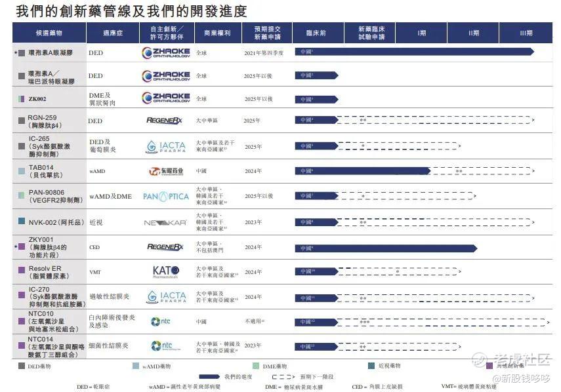Click the KATO Pharmaceuticals logo
Viewport: 561px width, 392px height.
[x=165, y=272]
